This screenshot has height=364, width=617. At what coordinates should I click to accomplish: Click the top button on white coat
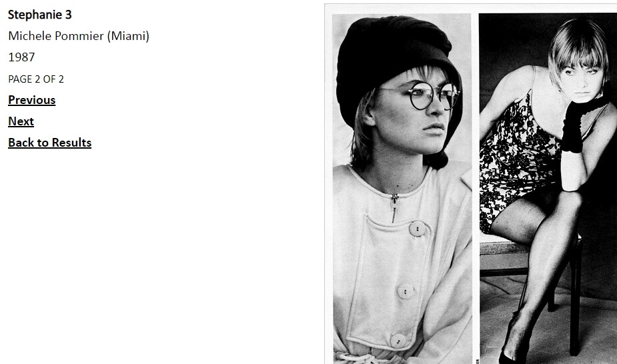pyautogui.click(x=417, y=229)
